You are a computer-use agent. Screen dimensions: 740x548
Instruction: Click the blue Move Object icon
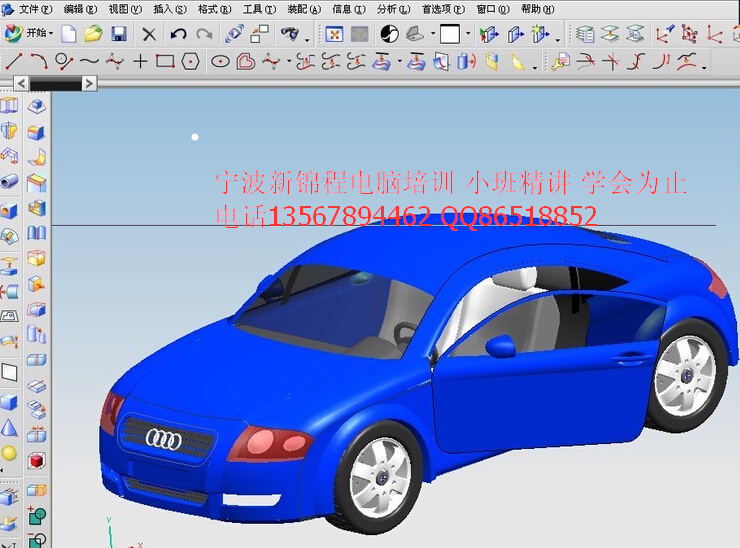pos(234,34)
